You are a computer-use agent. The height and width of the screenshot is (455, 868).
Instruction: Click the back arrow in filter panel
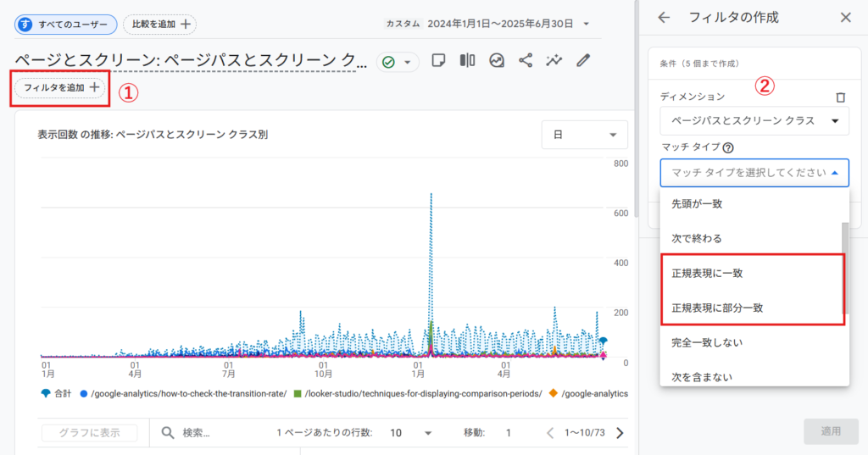(x=664, y=18)
